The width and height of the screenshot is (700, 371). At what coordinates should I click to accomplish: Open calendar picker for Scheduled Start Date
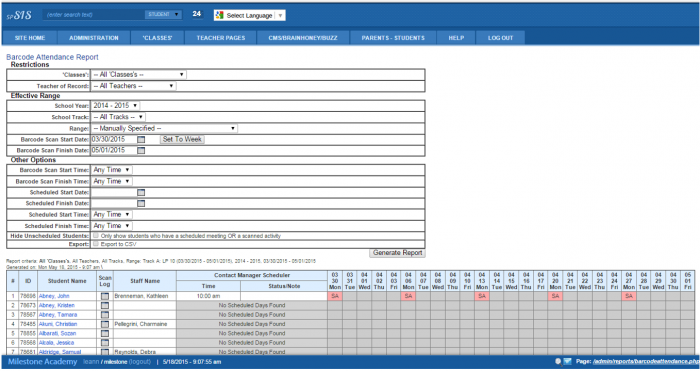click(141, 192)
